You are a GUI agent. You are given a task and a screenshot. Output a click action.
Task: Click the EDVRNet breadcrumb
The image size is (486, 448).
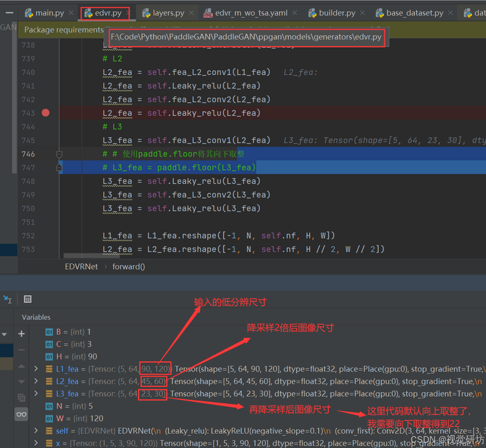(x=81, y=267)
